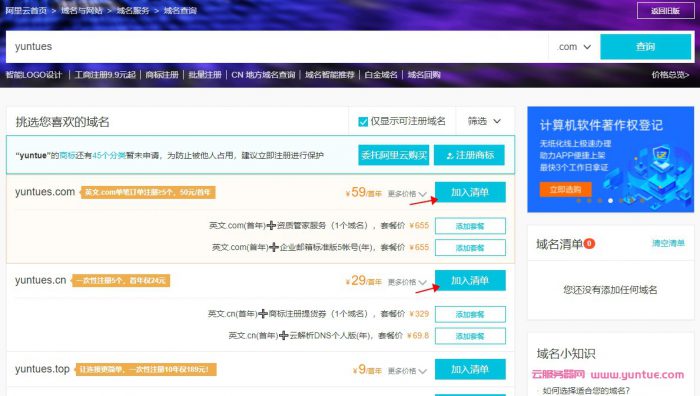Screen dimensions: 700x396
Task: Go to 域名服务 breadcrumb
Action: pyautogui.click(x=133, y=10)
